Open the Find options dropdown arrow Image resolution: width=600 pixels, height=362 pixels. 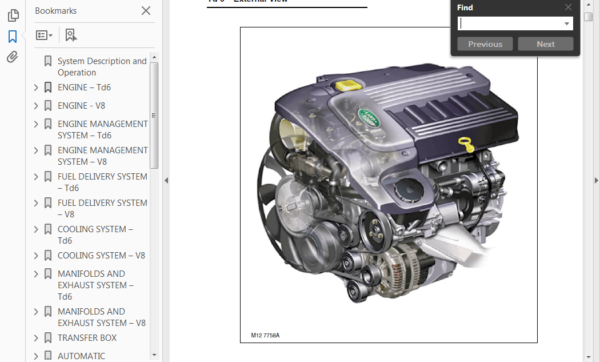coord(567,24)
